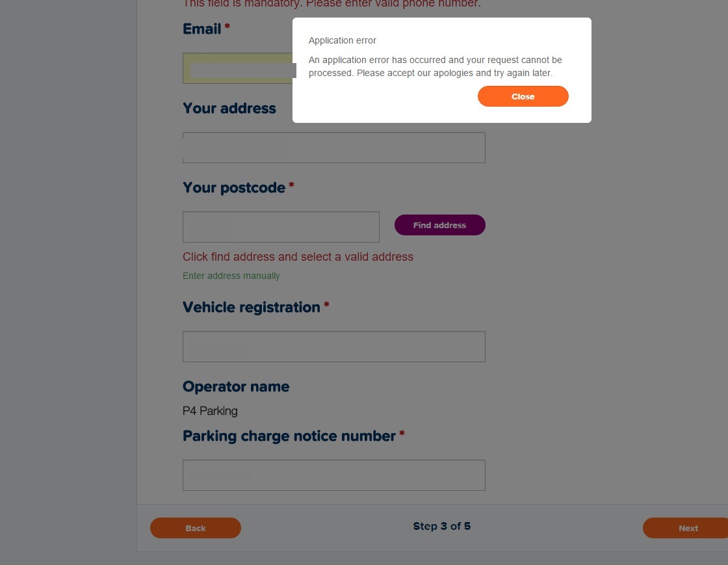Click the Your postcode input field
728x565 pixels.
281,226
